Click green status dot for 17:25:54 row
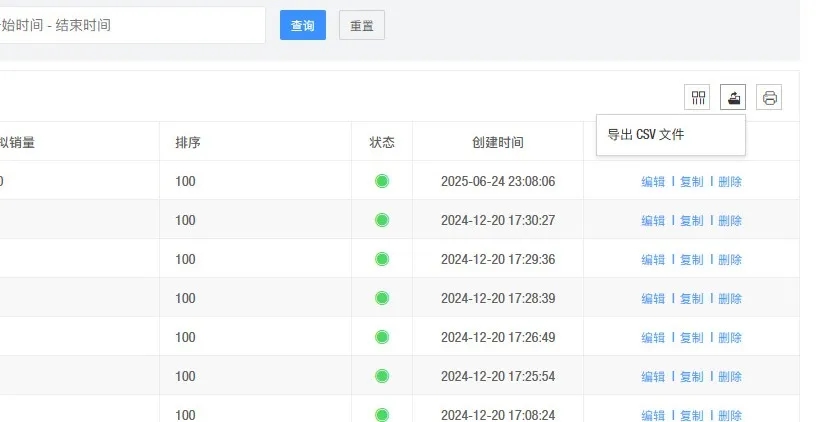820x422 pixels. click(381, 376)
